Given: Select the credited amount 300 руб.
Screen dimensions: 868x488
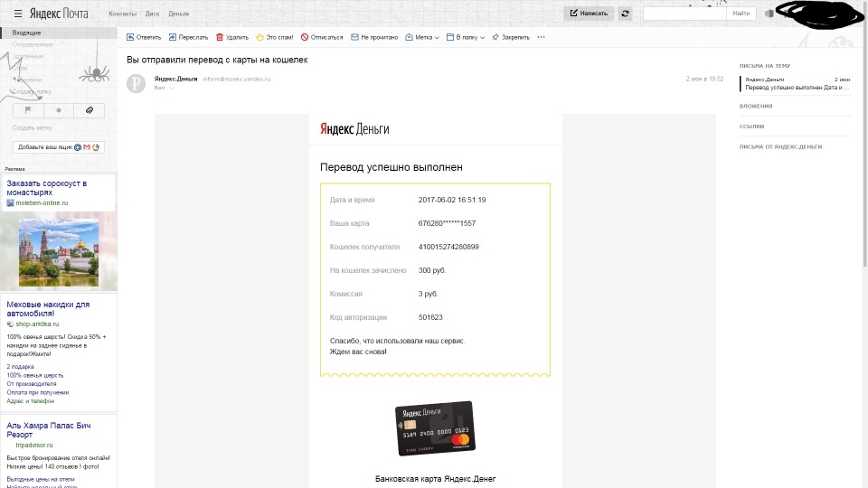Looking at the screenshot, I should coord(432,270).
